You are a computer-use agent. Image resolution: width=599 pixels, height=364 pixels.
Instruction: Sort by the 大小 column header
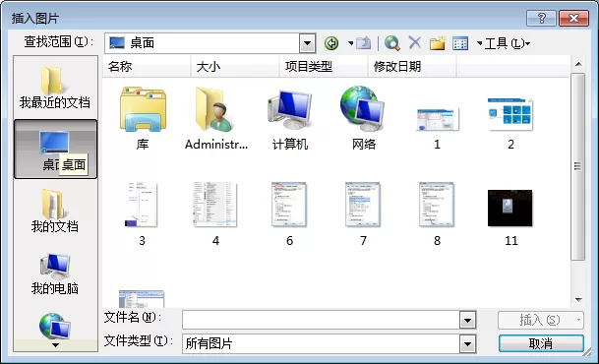235,67
